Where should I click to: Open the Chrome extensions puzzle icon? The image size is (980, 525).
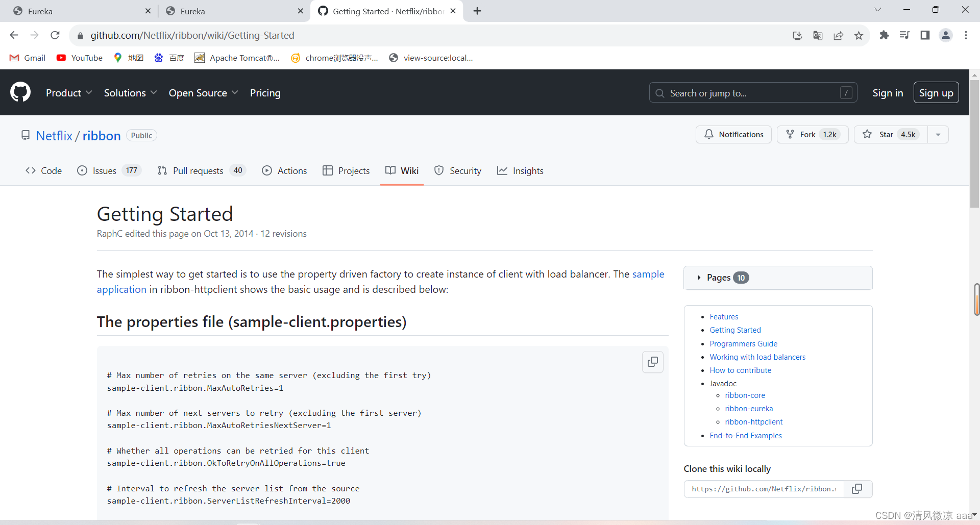(x=884, y=35)
